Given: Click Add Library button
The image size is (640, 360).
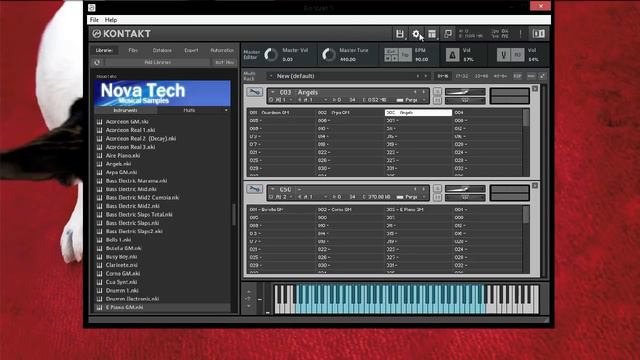Looking at the screenshot, I should click(158, 62).
